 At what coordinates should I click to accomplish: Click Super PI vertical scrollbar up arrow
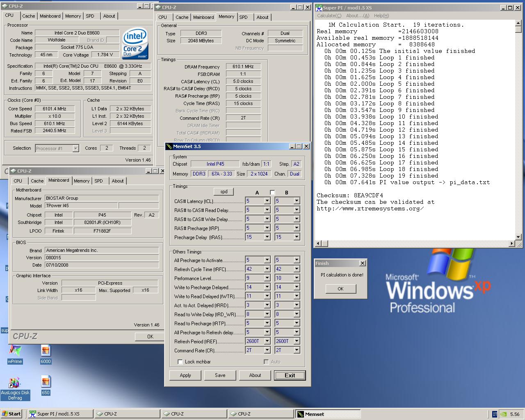(518, 23)
